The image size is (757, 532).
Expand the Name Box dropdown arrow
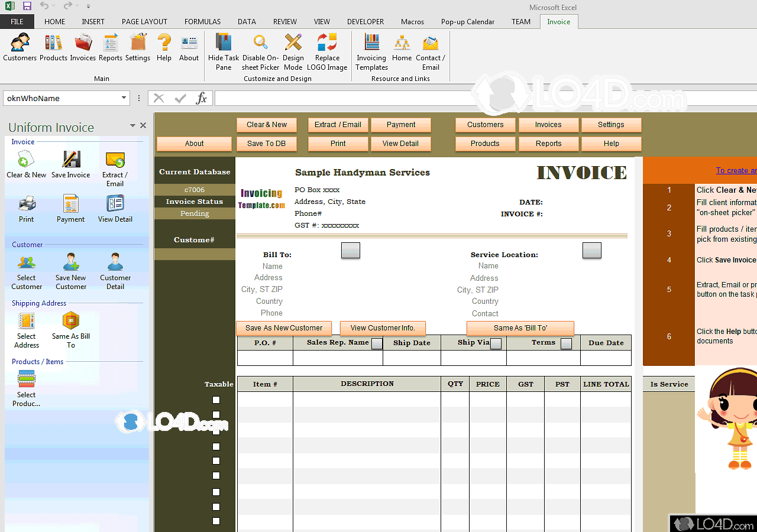coord(124,98)
